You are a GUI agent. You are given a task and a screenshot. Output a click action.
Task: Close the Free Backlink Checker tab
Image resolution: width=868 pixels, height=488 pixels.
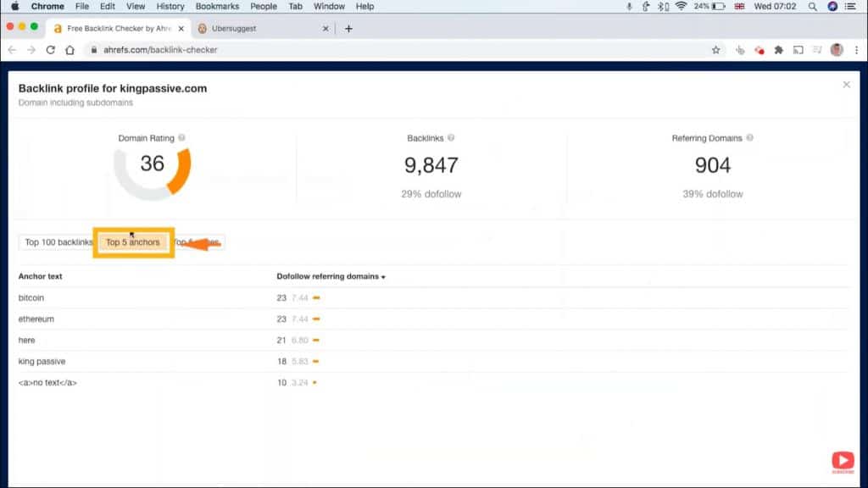click(x=181, y=29)
